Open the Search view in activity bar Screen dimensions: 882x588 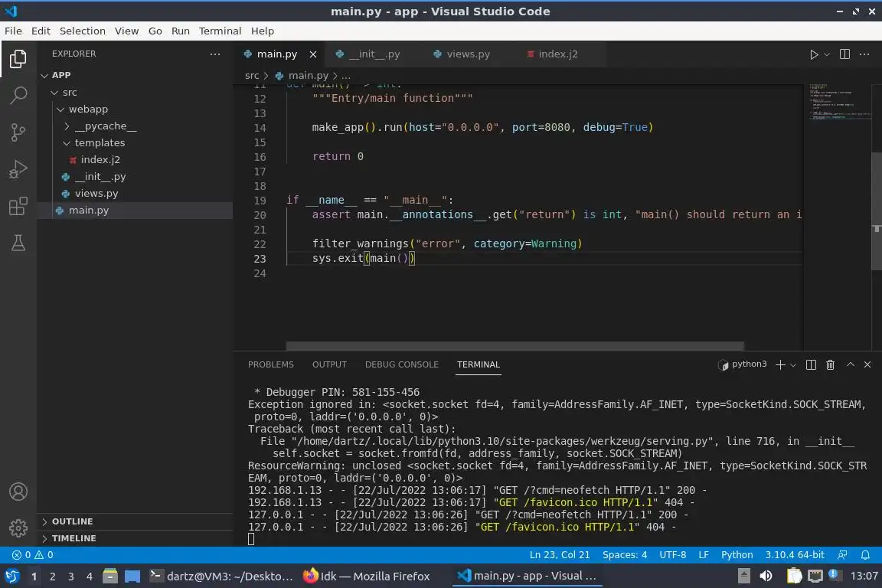pyautogui.click(x=18, y=95)
